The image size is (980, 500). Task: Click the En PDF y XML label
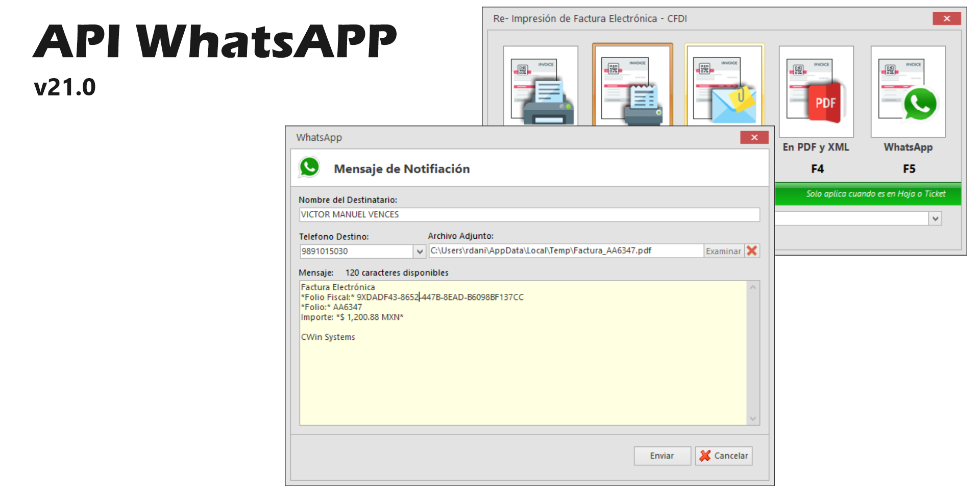[816, 147]
